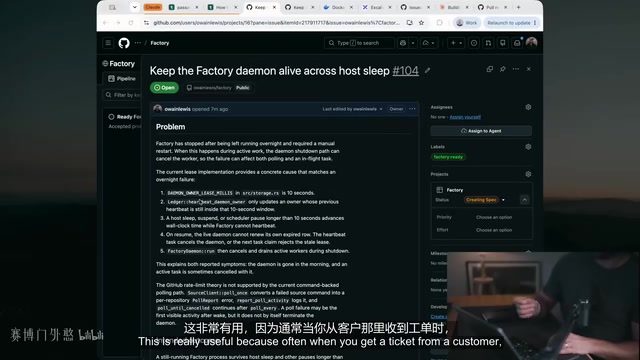
Task: Click the Open status badge
Action: tap(164, 88)
